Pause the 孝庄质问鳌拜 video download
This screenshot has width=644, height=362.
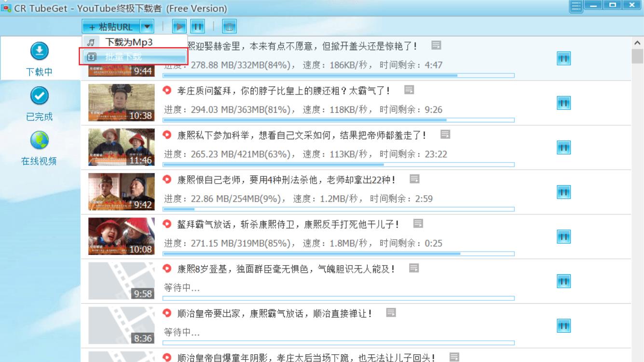click(564, 103)
